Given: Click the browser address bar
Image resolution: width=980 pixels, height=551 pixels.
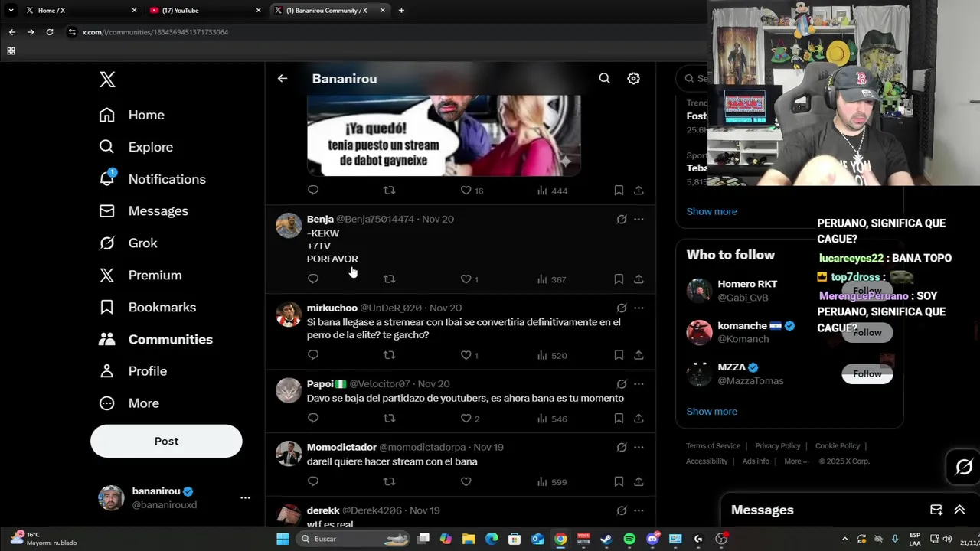Looking at the screenshot, I should point(383,32).
